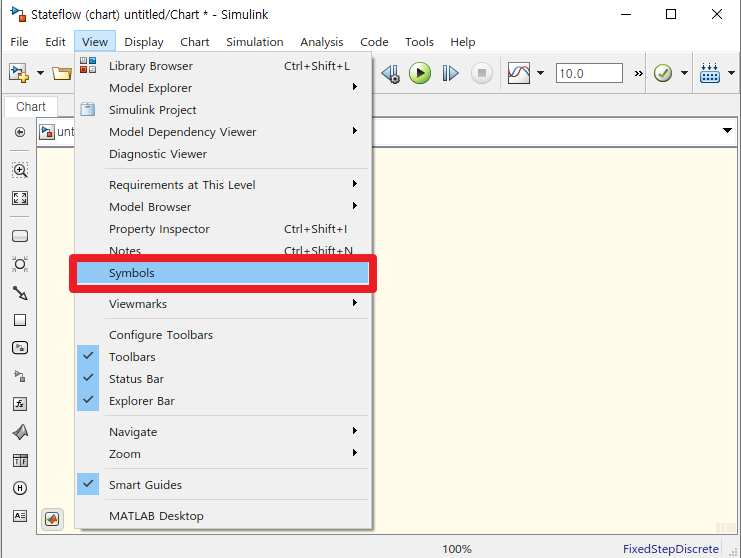Expand the Model Explorer submenu
This screenshot has width=741, height=558.
223,88
